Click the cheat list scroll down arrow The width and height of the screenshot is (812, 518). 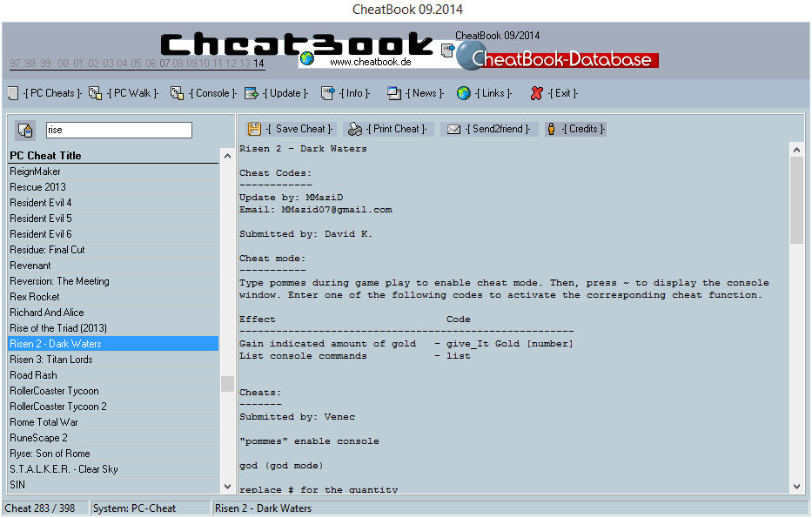click(227, 487)
